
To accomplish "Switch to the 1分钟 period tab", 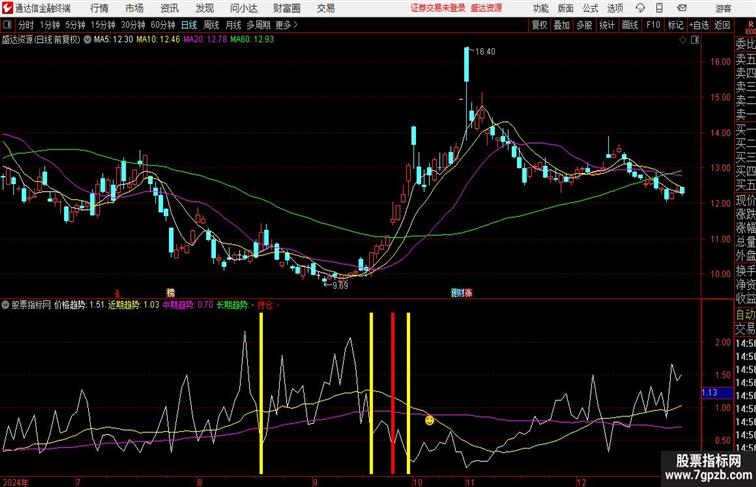I will pos(50,25).
